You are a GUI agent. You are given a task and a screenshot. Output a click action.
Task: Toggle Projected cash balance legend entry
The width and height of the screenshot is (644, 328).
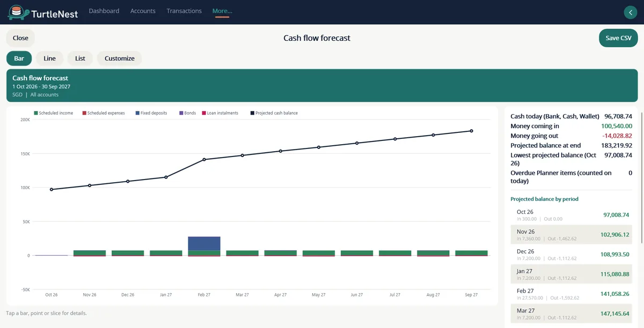coord(274,113)
